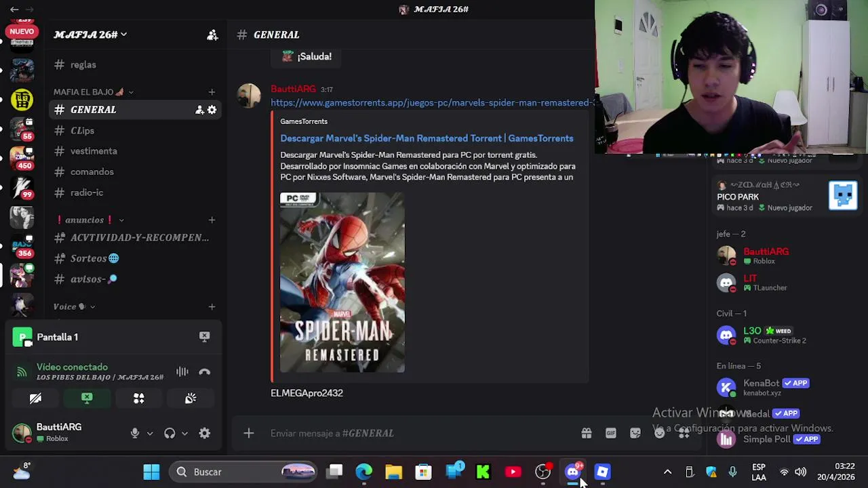Open the activities launcher icon
Screen dimensions: 868x488
[138, 399]
